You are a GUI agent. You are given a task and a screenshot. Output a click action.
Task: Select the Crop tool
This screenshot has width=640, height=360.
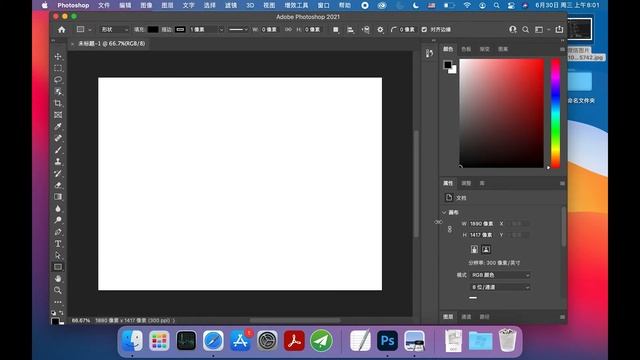pos(58,103)
